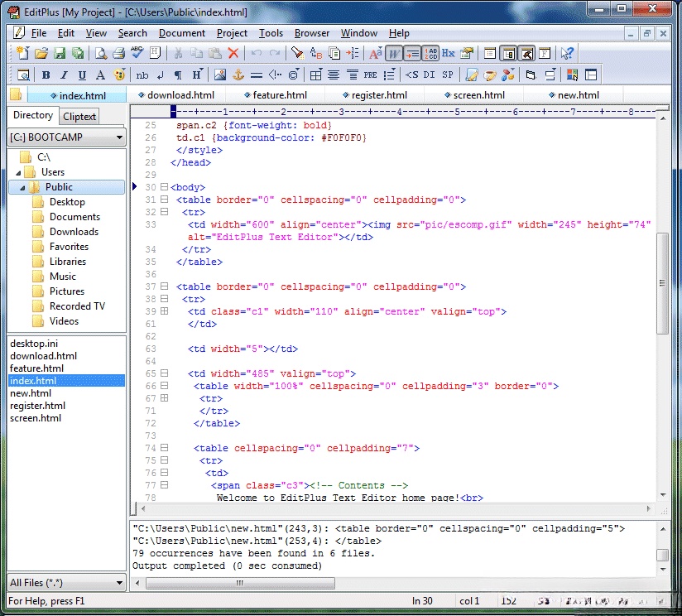Open context help with the arrow-and-question-mark icon
Screen dimensions: 682x616
click(567, 53)
